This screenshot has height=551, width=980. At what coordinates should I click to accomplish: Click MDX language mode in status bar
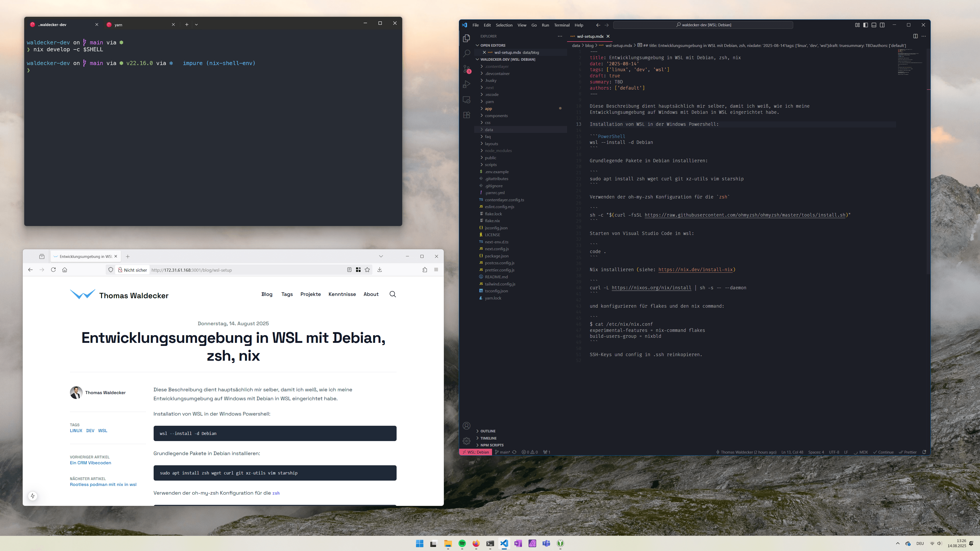coord(863,452)
